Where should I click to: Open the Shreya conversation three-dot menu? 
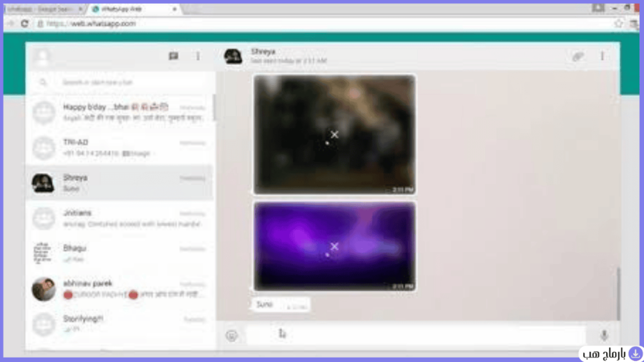tap(602, 56)
